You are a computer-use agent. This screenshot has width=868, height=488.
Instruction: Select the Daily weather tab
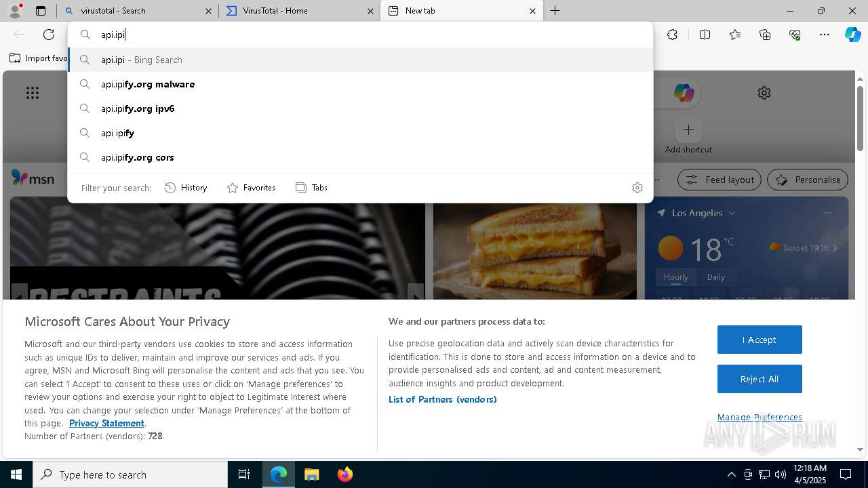(716, 277)
